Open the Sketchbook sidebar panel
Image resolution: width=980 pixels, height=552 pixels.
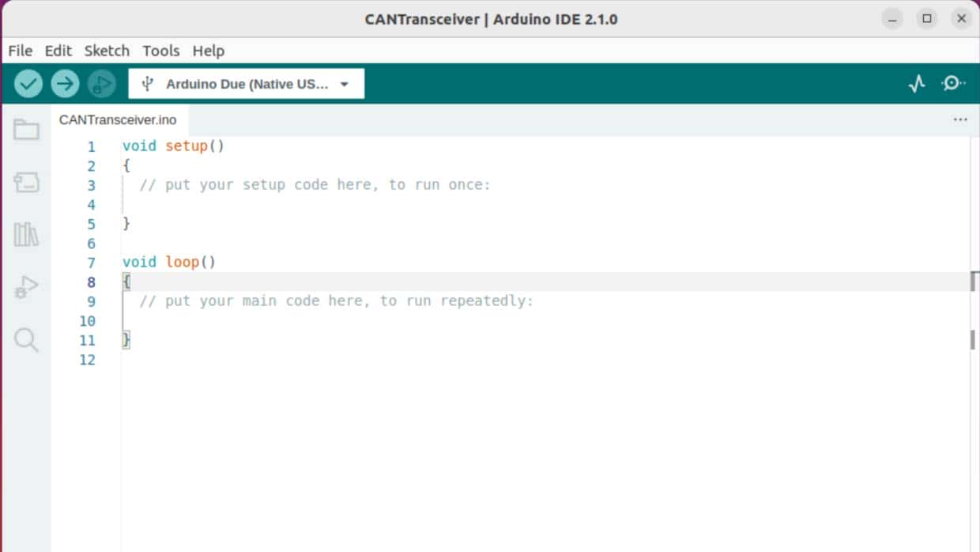point(26,129)
